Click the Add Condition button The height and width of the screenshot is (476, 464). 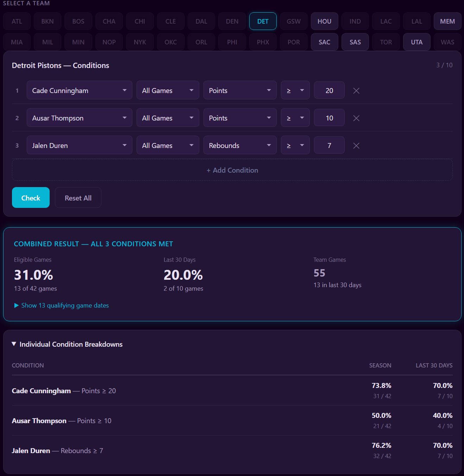click(x=232, y=170)
